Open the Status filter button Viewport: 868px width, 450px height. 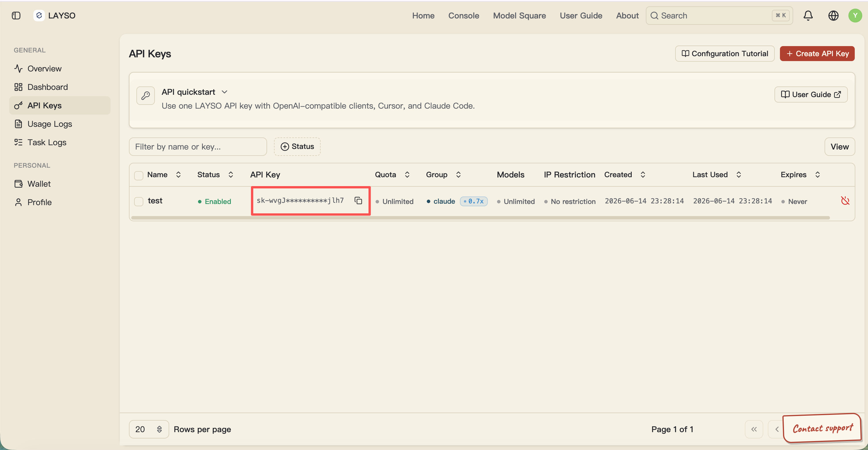297,146
